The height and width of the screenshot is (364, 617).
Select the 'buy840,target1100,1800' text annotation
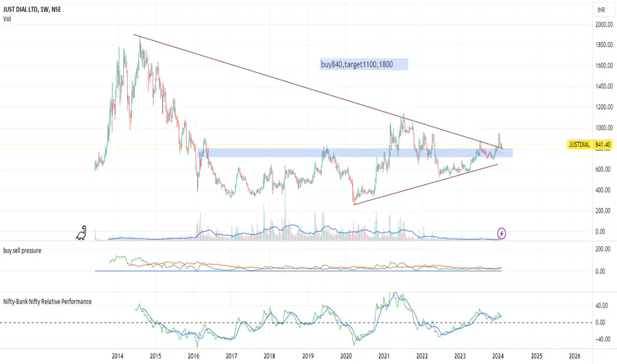click(x=364, y=64)
